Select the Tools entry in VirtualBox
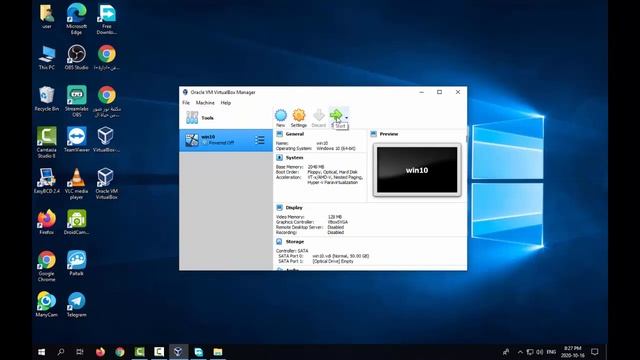Screen dimensions: 640x360 226,118
